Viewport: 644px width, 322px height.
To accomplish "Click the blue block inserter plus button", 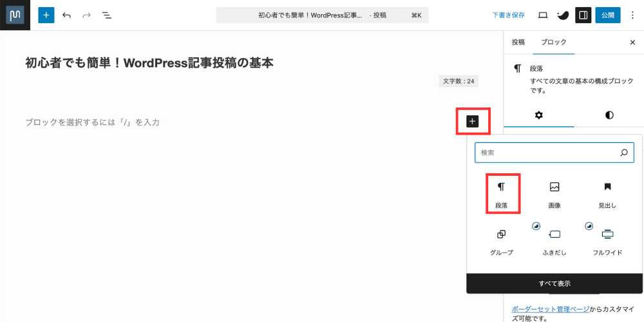I will coord(46,15).
